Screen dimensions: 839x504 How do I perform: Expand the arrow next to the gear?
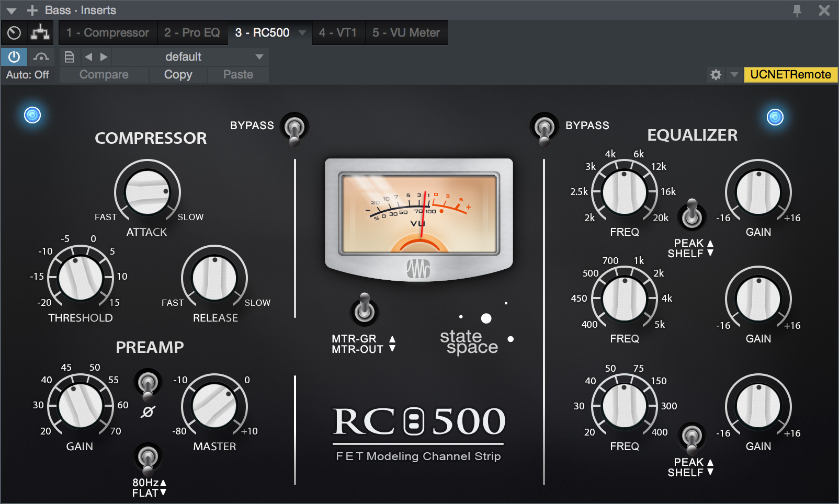click(734, 75)
